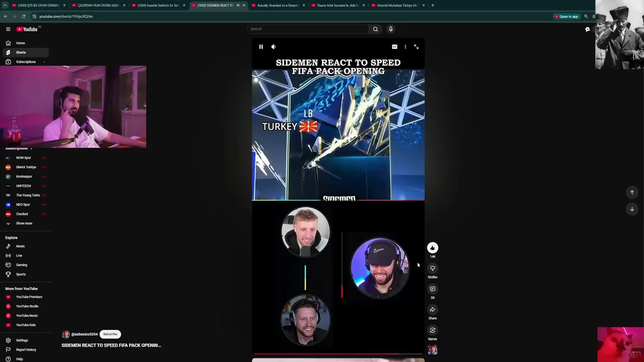644x362 pixels.
Task: Switch to the ÇILDIRTAN YILIN OYUNU tab
Action: [x=99, y=6]
